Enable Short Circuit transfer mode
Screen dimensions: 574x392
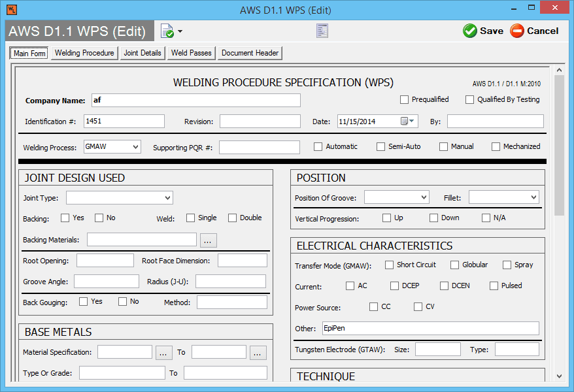389,265
